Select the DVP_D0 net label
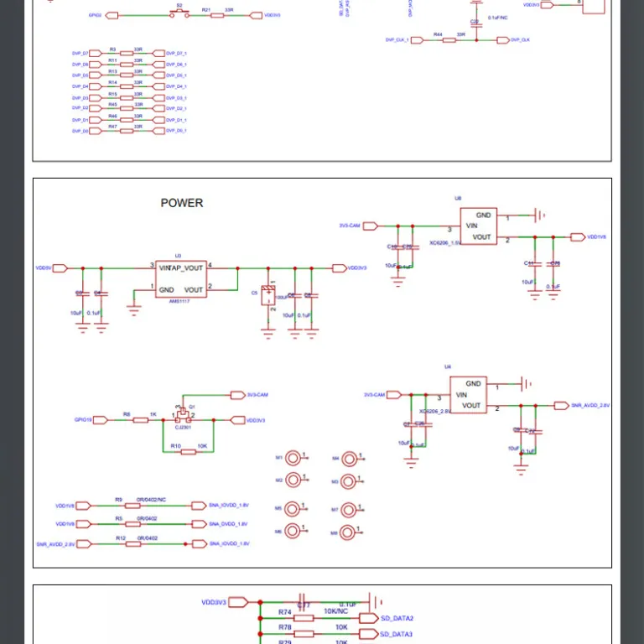The height and width of the screenshot is (644, 644). pos(80,131)
